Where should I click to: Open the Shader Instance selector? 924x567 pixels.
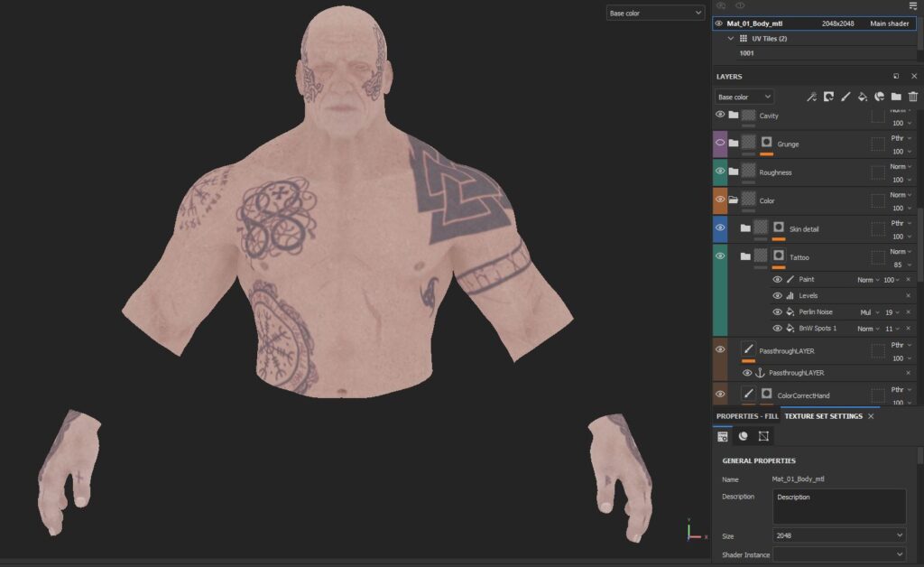tap(839, 554)
